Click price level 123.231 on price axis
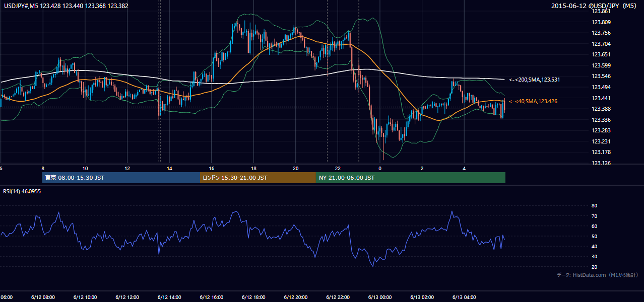Image resolution: width=644 pixels, height=302 pixels. click(x=601, y=141)
